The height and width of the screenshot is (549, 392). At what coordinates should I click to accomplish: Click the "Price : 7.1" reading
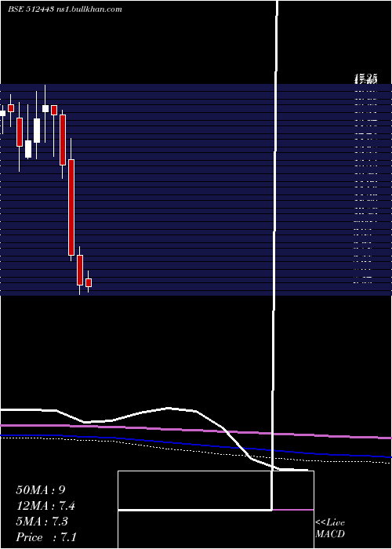pos(46,537)
